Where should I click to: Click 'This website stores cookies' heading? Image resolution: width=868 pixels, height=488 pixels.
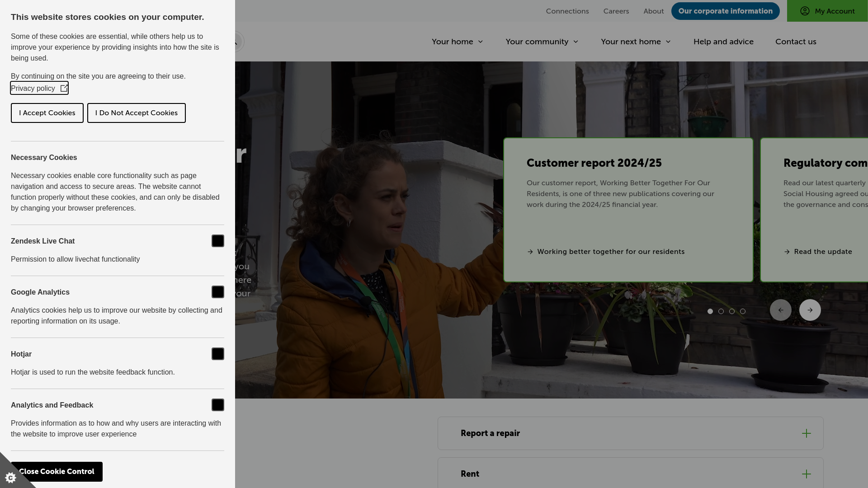point(108,17)
